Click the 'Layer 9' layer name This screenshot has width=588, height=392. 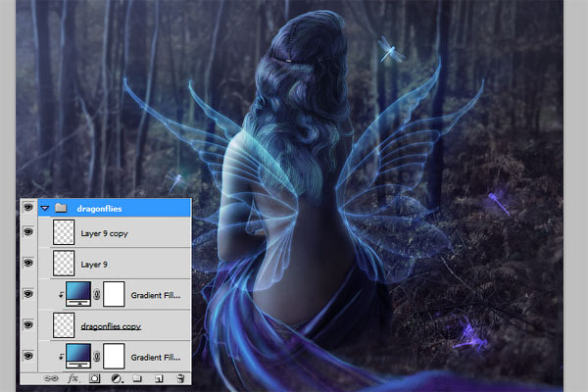click(94, 265)
